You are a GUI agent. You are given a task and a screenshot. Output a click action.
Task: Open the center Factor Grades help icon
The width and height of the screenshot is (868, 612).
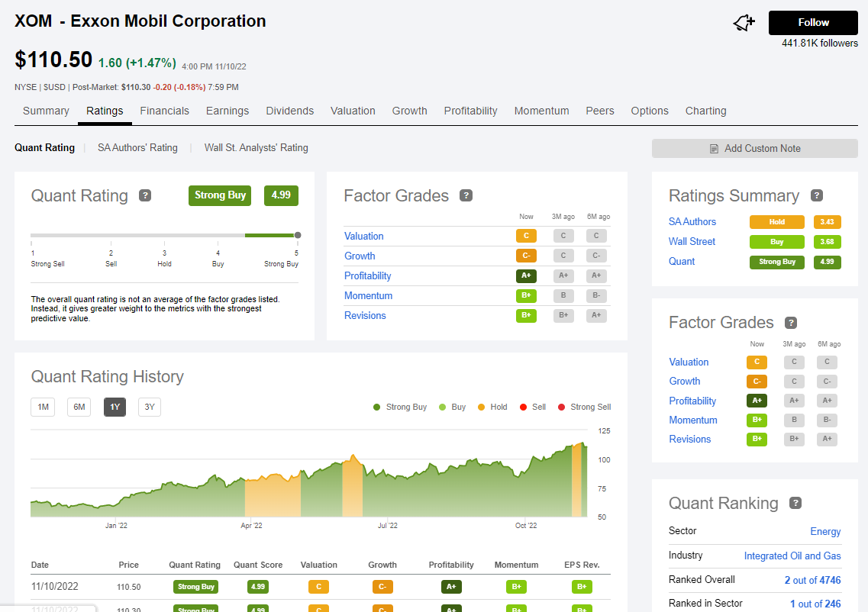(466, 195)
